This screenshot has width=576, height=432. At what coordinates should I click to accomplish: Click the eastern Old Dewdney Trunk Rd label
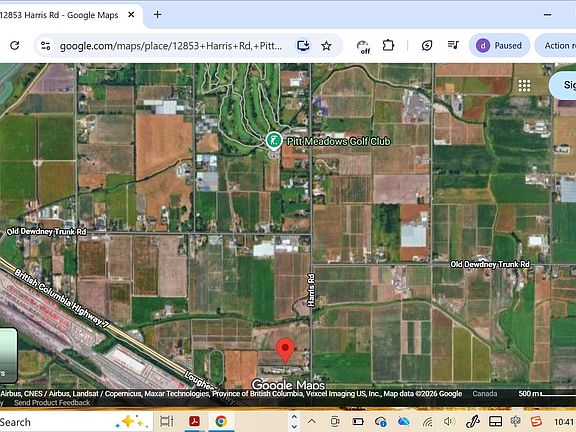490,264
